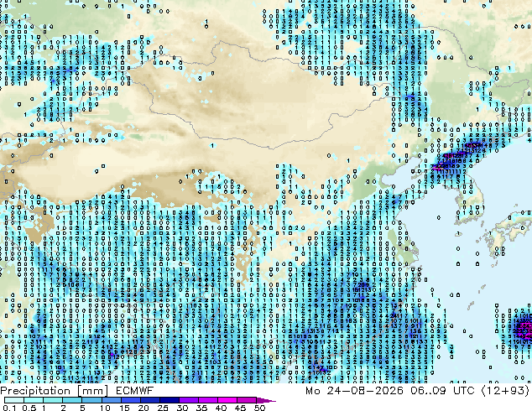Viewport: 532px width, 411px height.
Task: Click the 0.1–0.5 mm legend color box
Action: tap(14, 400)
